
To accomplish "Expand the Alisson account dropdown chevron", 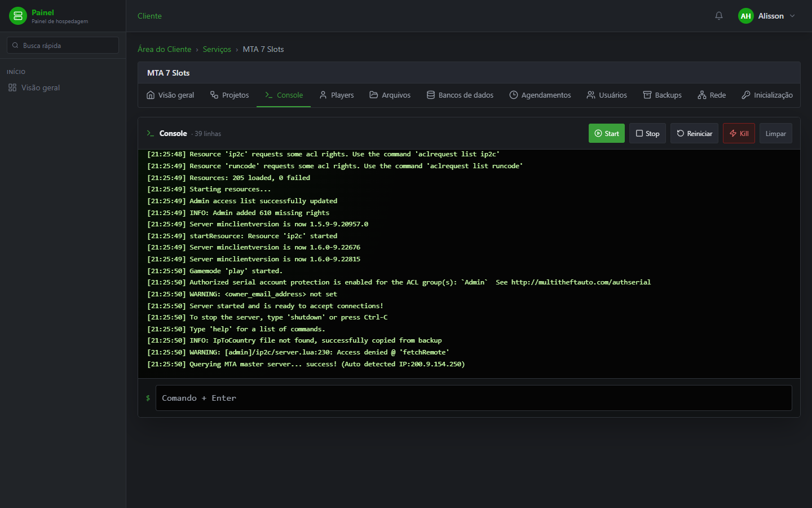I will pyautogui.click(x=792, y=16).
